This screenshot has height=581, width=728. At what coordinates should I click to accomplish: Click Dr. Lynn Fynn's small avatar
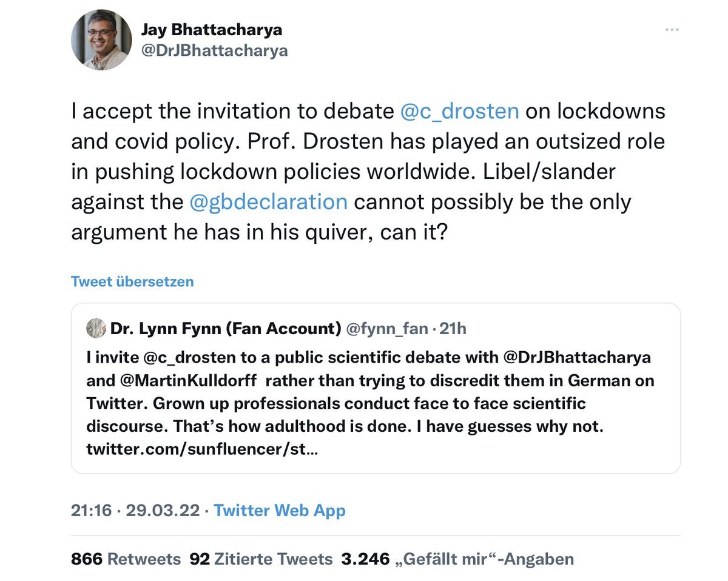click(x=96, y=329)
